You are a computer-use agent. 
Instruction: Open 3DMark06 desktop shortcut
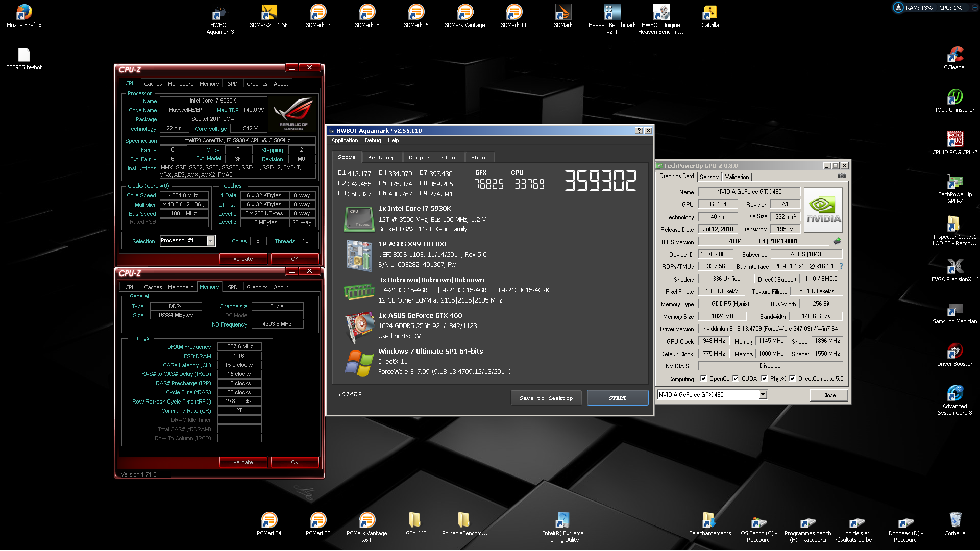click(x=416, y=16)
